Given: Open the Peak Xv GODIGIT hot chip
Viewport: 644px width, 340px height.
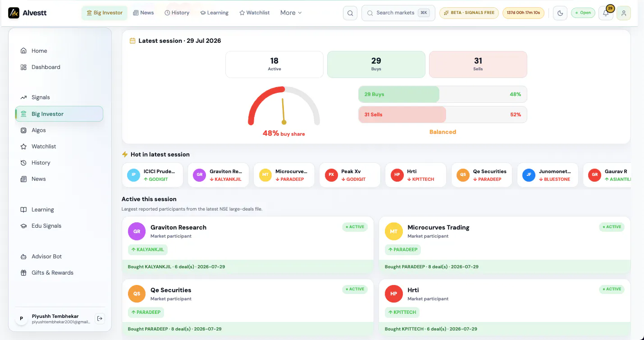Looking at the screenshot, I should [350, 175].
